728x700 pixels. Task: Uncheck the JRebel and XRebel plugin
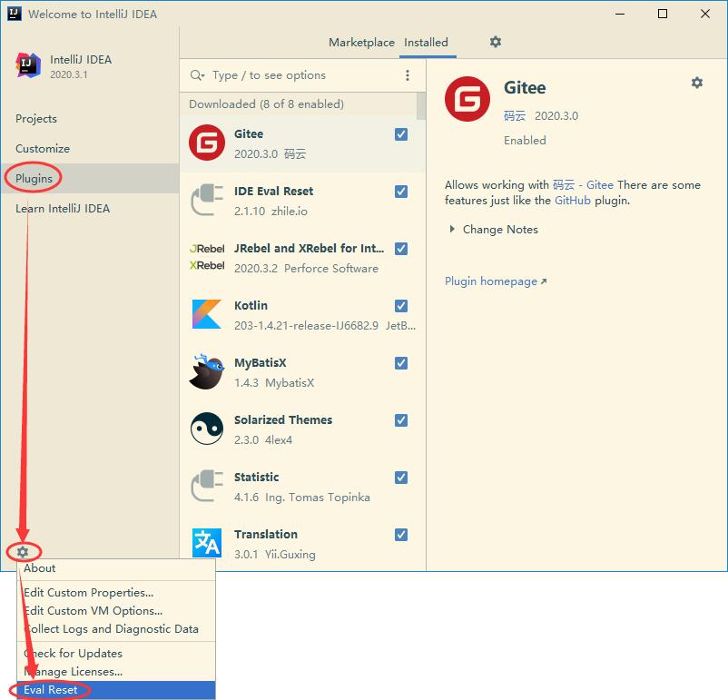pyautogui.click(x=401, y=249)
